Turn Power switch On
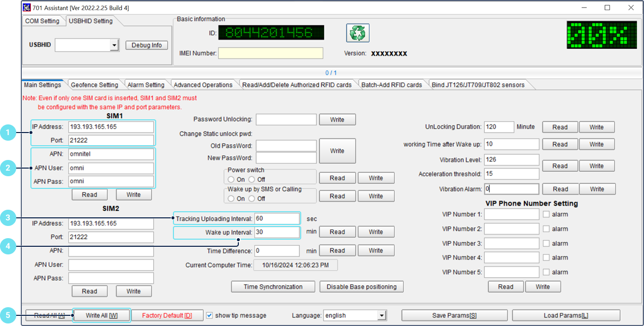The height and width of the screenshot is (326, 644). coord(231,180)
